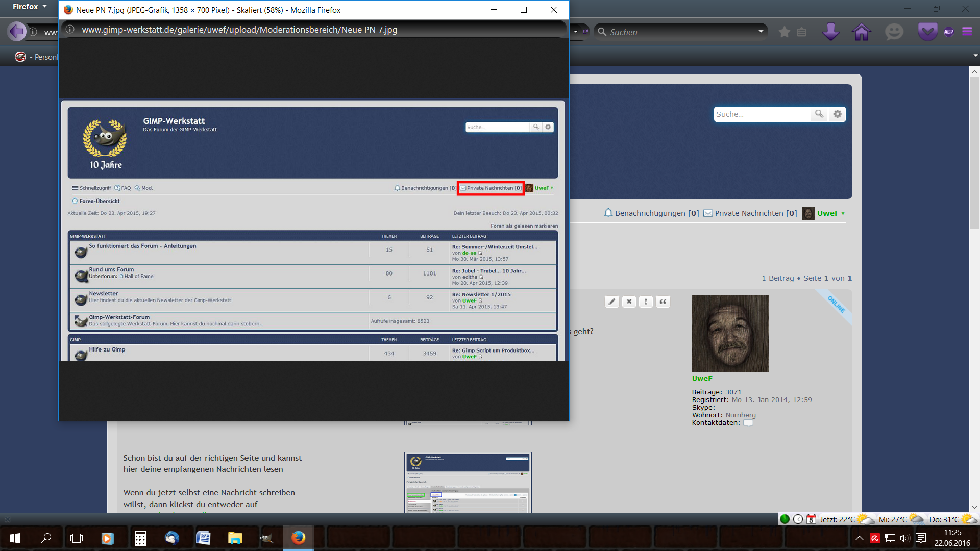Open the Pocket toolbar icon
Viewport: 980px width, 551px height.
(x=927, y=32)
